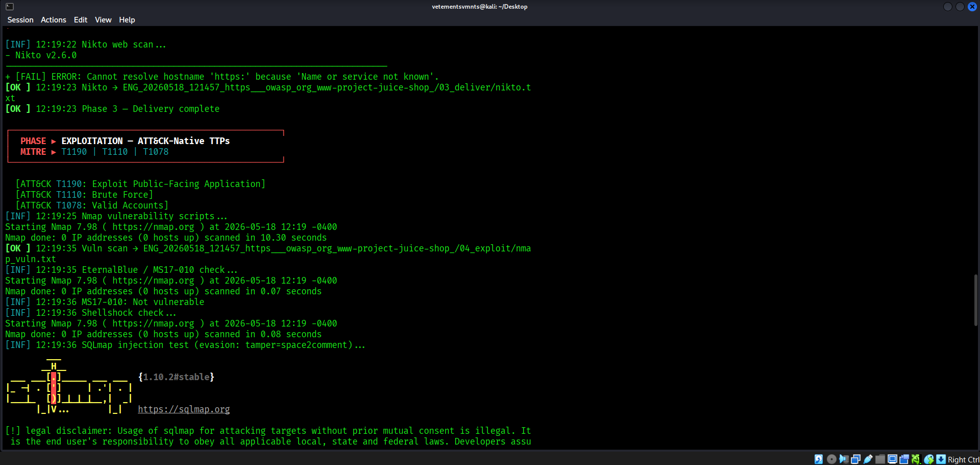This screenshot has width=980, height=465.
Task: Click the VirtualBox hard disk activity icon
Action: tap(819, 459)
